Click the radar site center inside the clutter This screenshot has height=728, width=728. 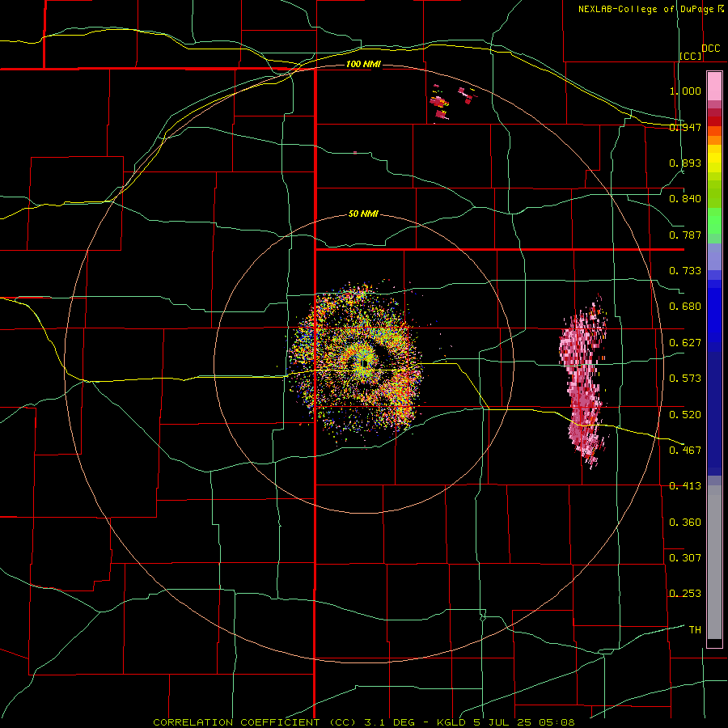(364, 363)
